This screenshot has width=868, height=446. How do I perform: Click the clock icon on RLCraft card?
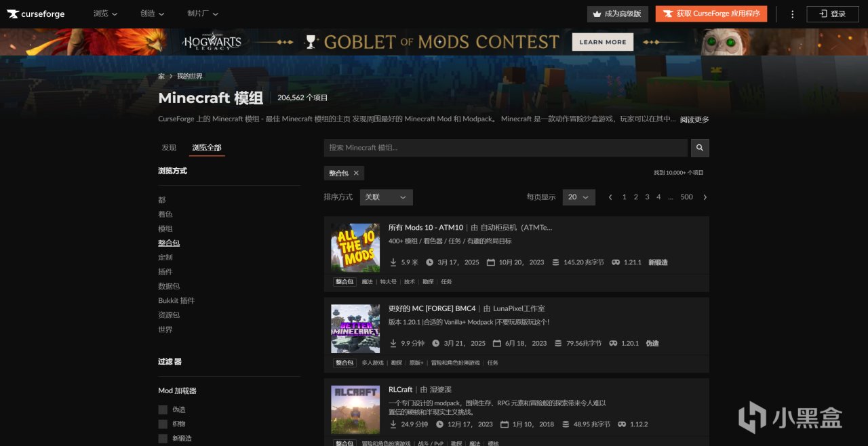(x=439, y=424)
